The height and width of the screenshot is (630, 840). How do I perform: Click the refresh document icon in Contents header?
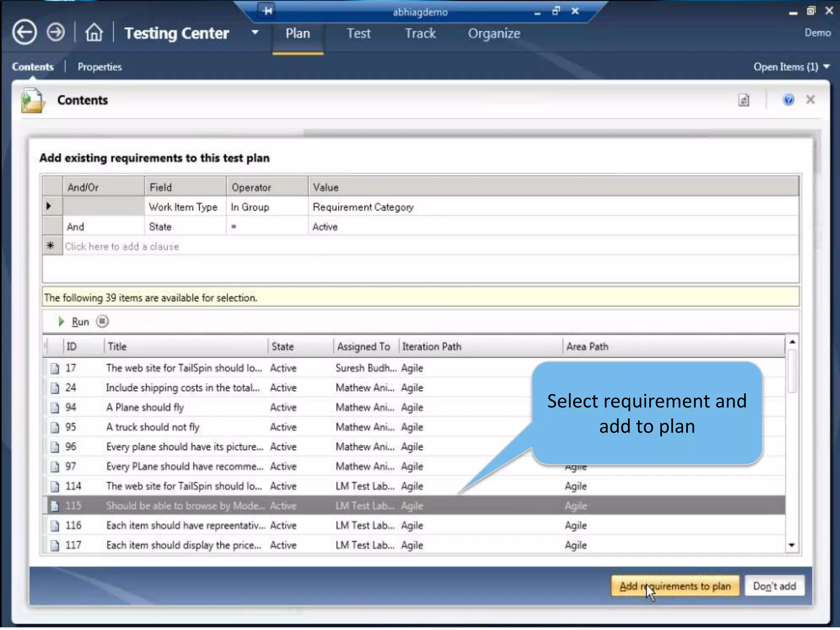point(744,100)
